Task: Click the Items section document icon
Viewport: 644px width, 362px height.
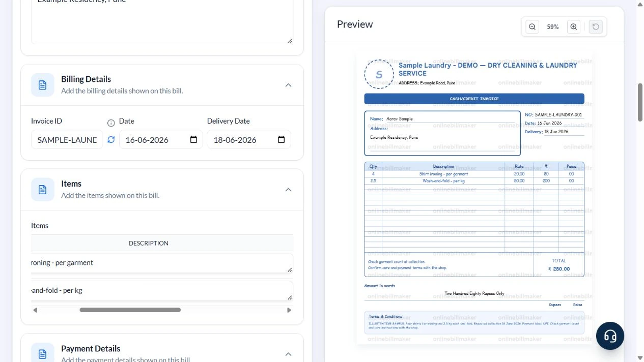Action: point(43,189)
